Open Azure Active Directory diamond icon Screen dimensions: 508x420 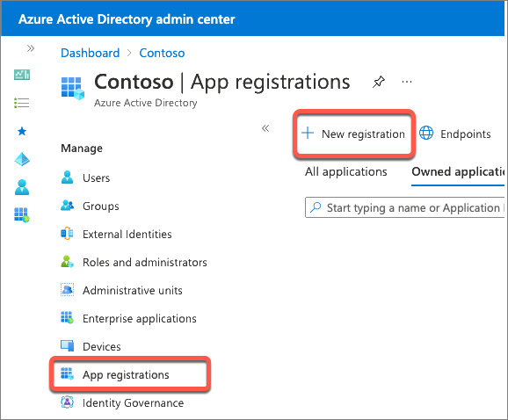(22, 159)
